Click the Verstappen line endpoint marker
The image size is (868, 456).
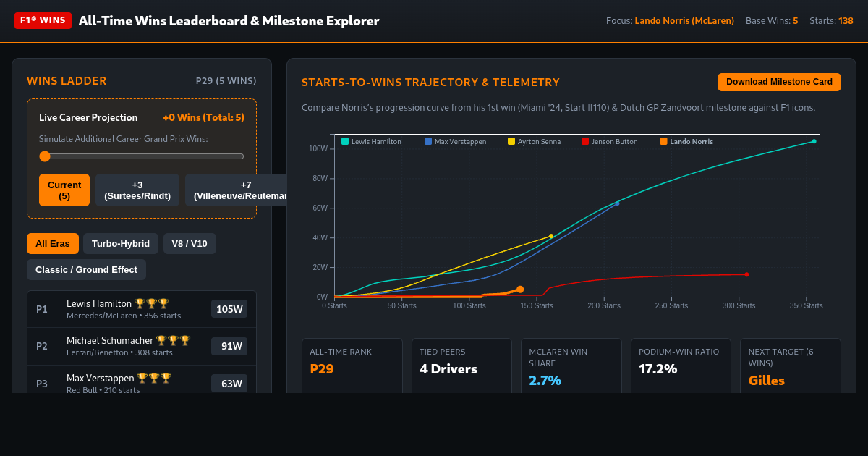click(x=617, y=203)
